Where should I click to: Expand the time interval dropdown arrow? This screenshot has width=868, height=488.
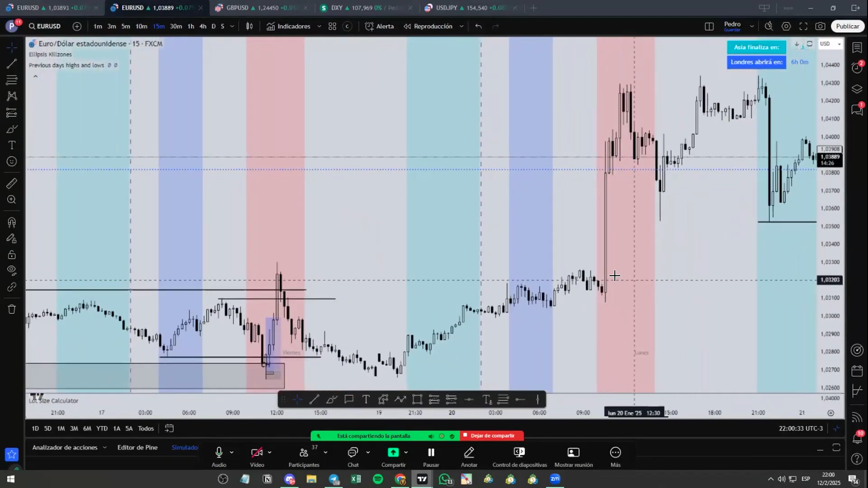pos(232,26)
